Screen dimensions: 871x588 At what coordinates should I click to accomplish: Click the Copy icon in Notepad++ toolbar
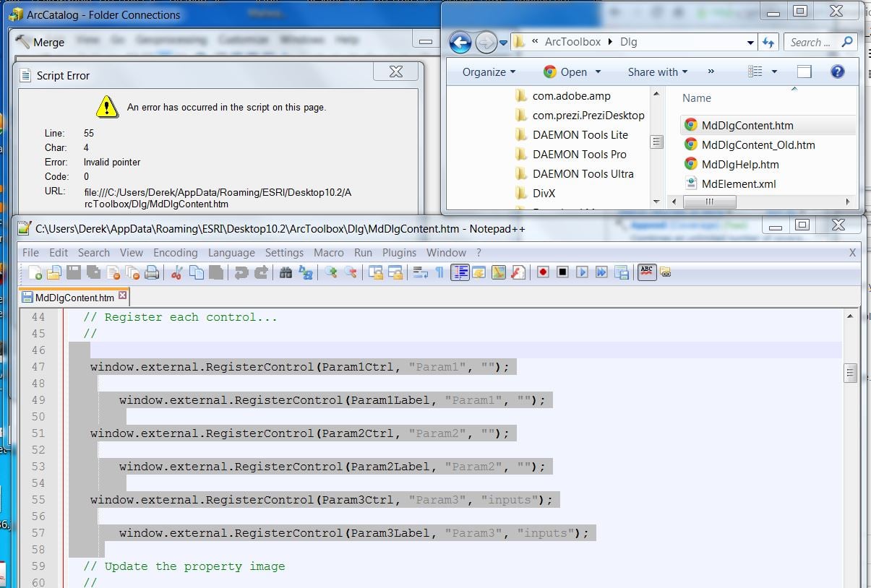pyautogui.click(x=196, y=272)
